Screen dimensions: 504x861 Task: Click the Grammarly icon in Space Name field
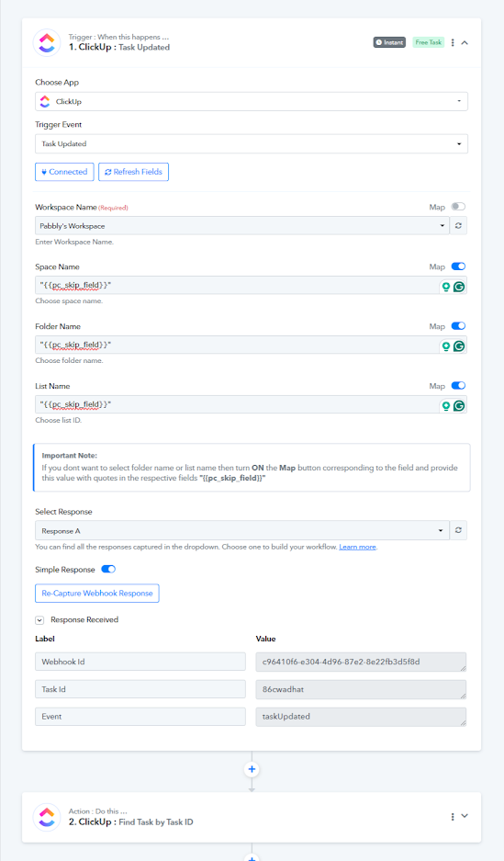pyautogui.click(x=459, y=286)
